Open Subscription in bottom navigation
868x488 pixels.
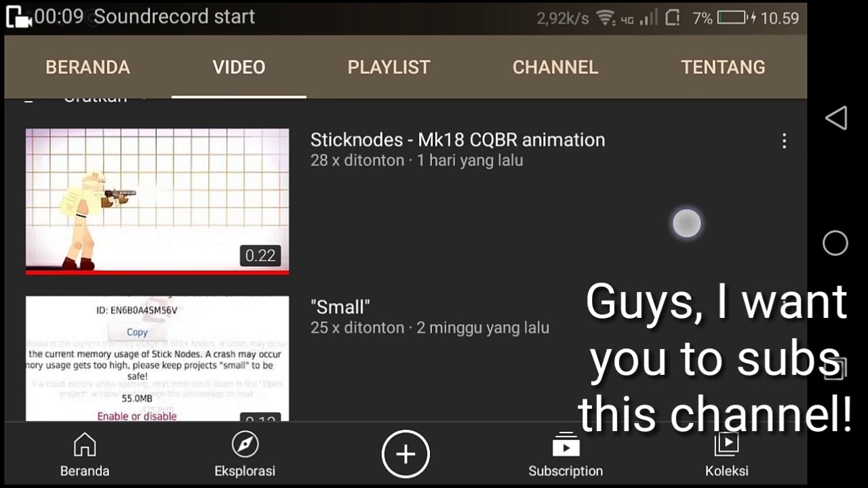coord(566,455)
